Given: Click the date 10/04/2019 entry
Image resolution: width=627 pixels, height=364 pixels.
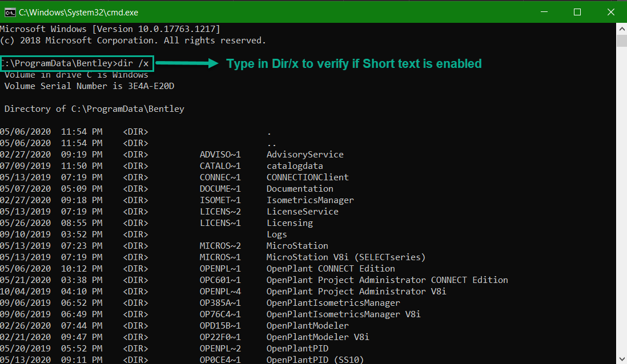Looking at the screenshot, I should click(26, 292).
